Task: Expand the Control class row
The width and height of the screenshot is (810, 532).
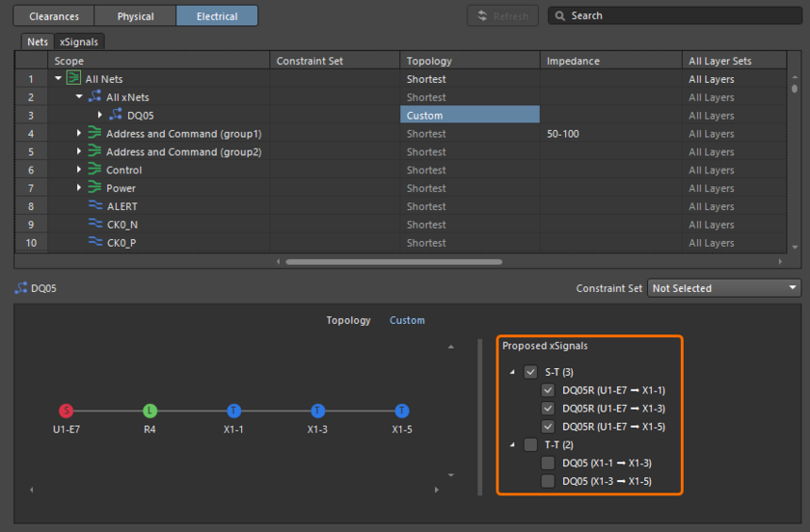Action: tap(78, 169)
